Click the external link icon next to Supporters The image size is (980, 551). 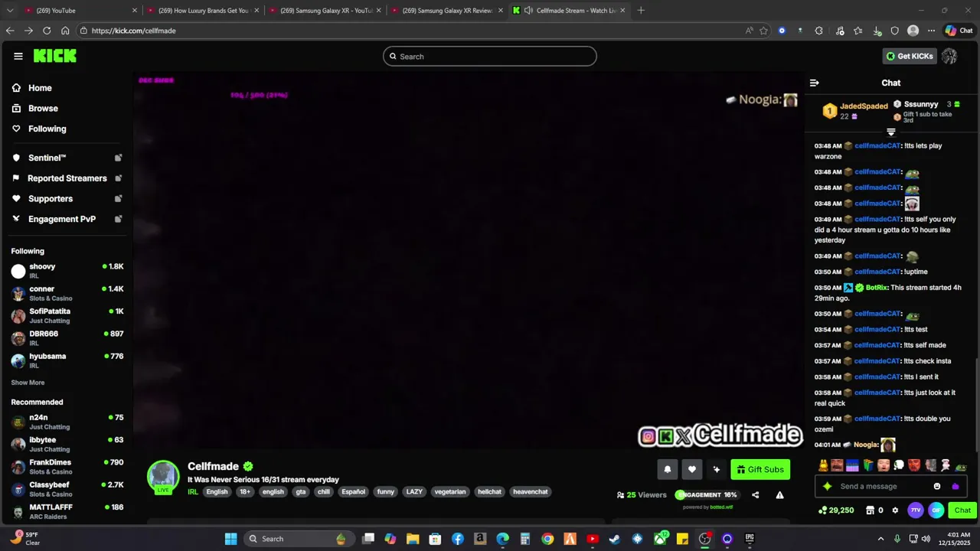click(119, 198)
